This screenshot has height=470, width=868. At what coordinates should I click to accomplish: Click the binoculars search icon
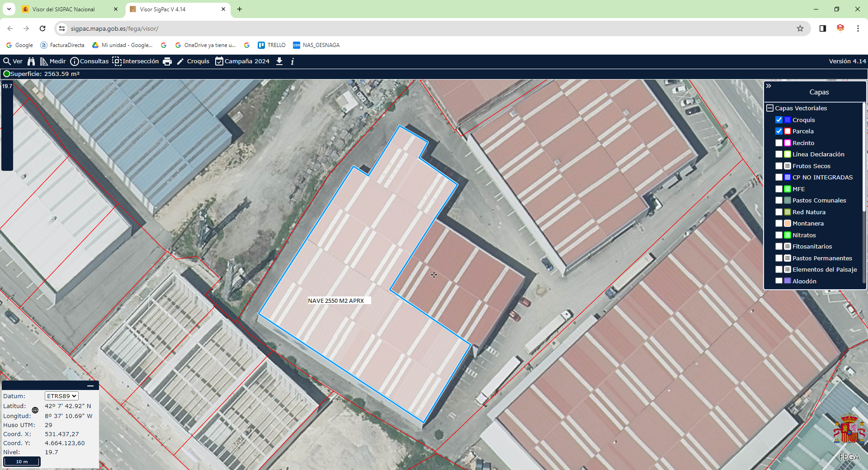click(x=31, y=61)
